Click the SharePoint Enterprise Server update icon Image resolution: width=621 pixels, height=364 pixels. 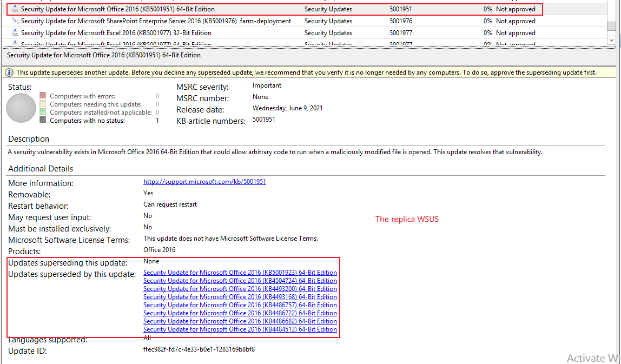pos(15,21)
